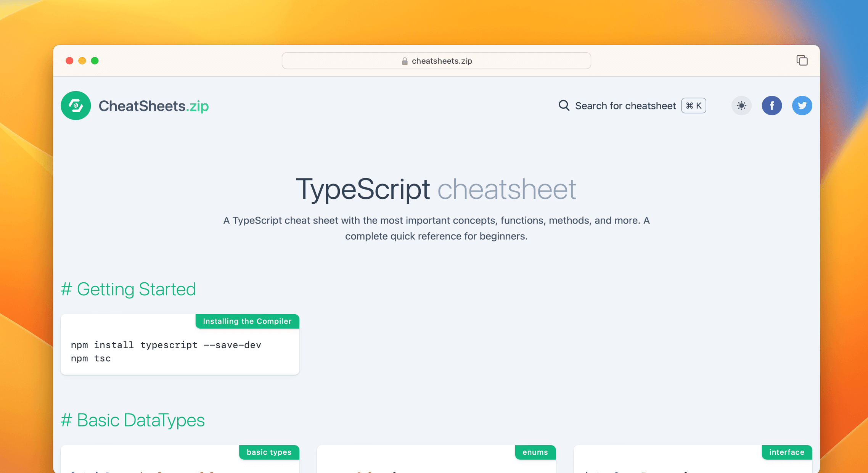Open the Twitter share icon
The image size is (868, 473).
802,106
